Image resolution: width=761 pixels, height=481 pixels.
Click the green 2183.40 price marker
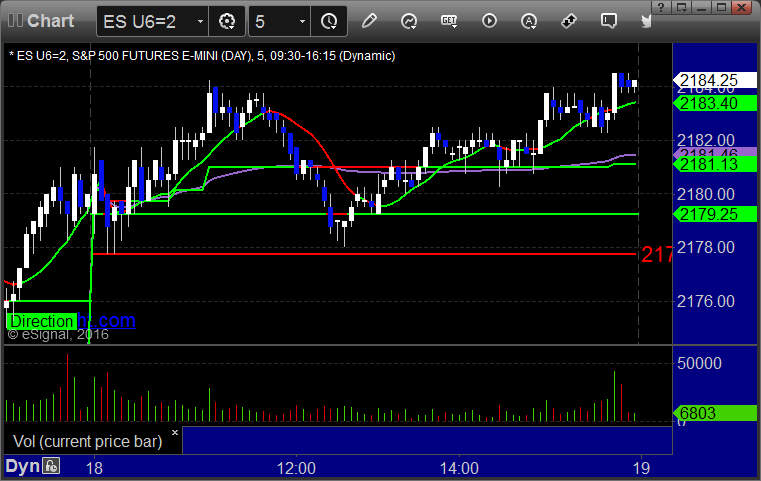714,103
